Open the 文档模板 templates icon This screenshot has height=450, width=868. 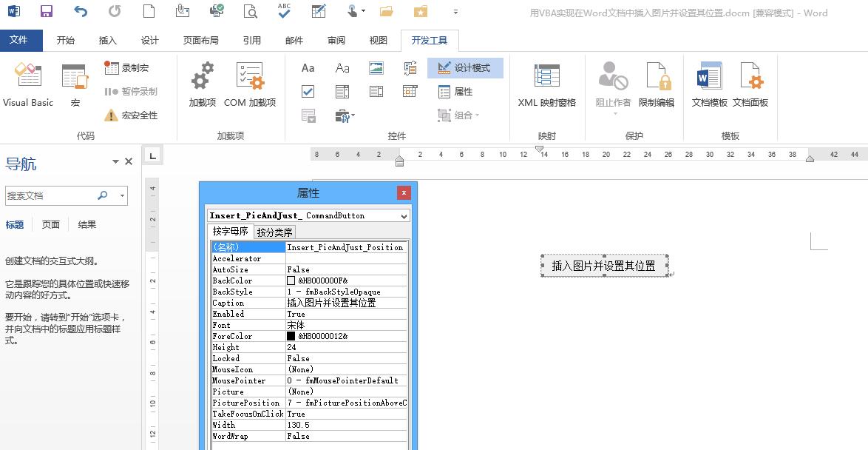coord(708,84)
